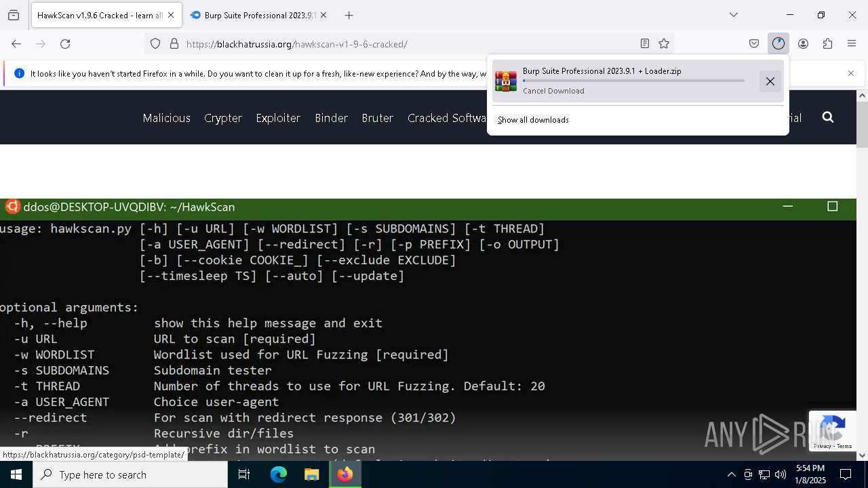Switch to the Burp Suite Professional tab

point(258,15)
